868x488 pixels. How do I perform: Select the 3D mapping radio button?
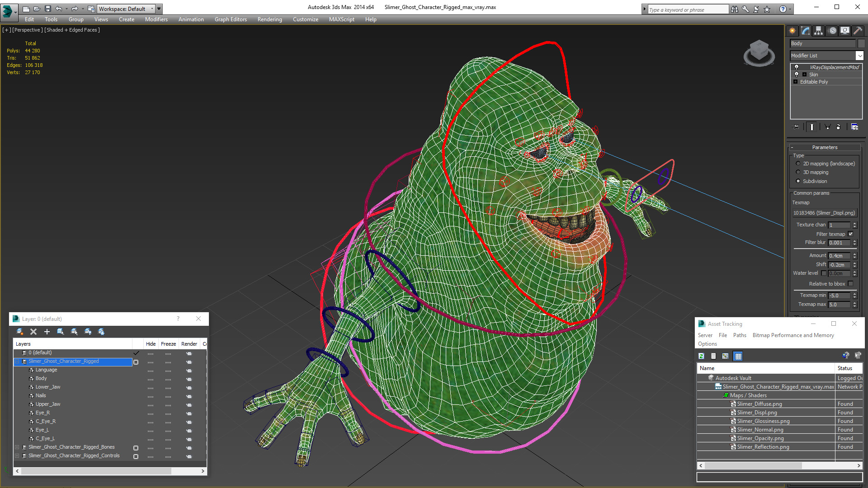(x=798, y=172)
